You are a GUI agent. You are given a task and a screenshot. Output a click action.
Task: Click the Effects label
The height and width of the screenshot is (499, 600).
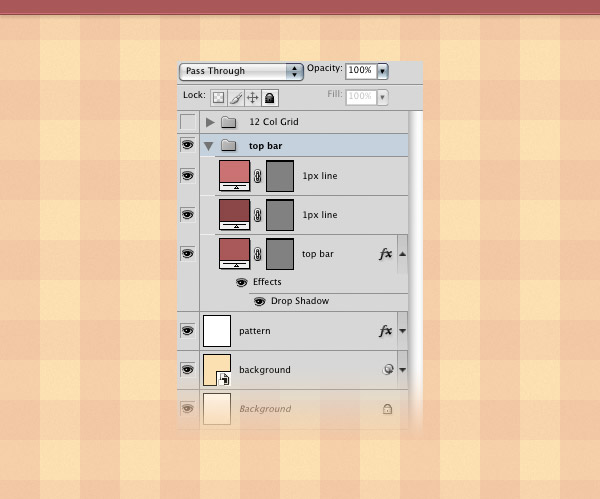pyautogui.click(x=267, y=282)
